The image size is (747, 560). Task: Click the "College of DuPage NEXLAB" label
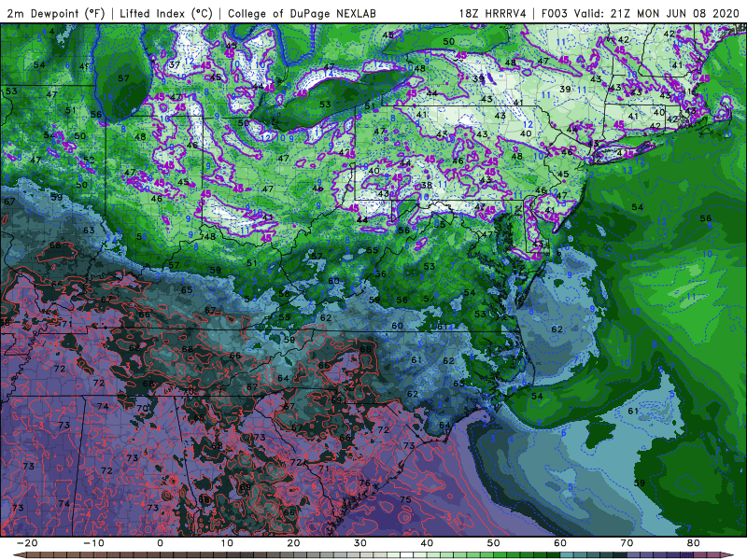302,13
